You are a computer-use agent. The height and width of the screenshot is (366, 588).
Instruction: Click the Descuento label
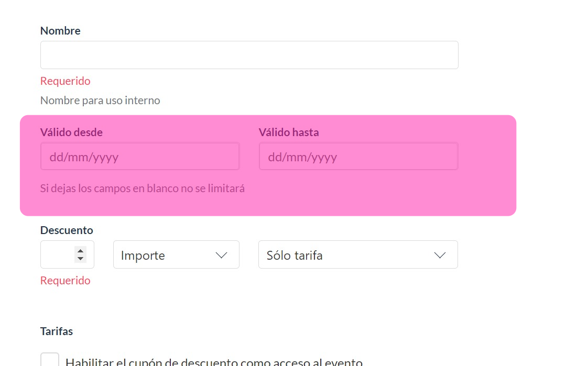click(67, 230)
